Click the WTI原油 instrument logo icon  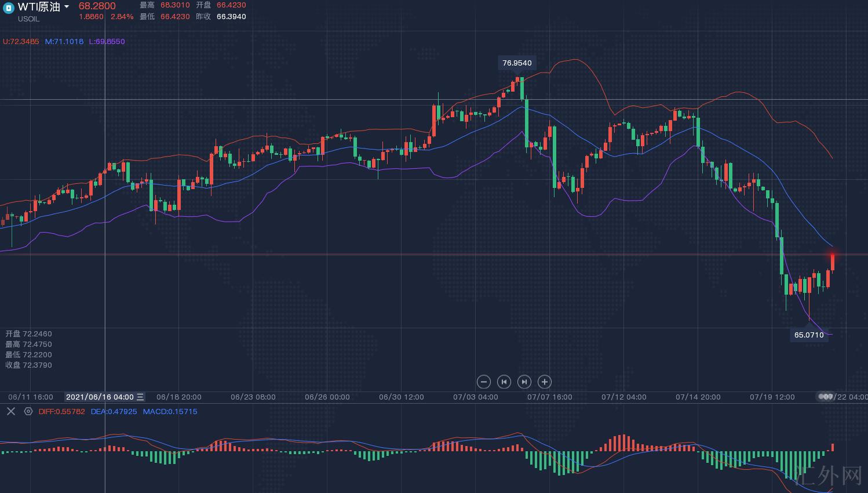click(9, 8)
